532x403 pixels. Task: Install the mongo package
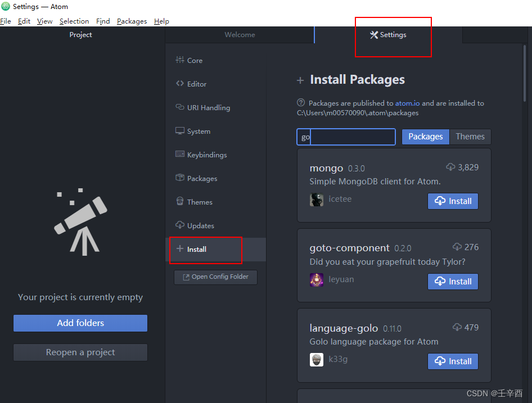tap(453, 201)
